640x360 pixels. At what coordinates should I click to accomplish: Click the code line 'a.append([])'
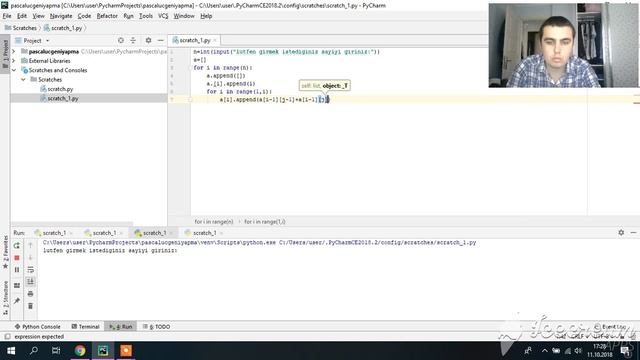(x=226, y=76)
